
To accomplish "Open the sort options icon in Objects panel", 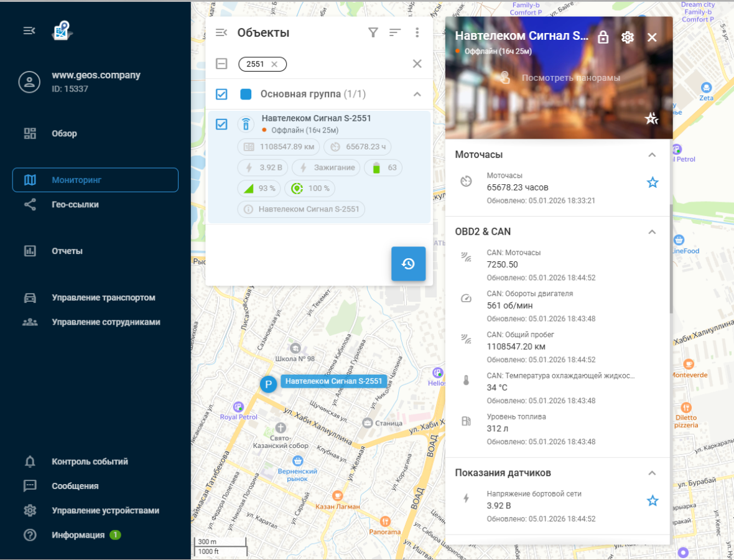I will click(x=395, y=33).
